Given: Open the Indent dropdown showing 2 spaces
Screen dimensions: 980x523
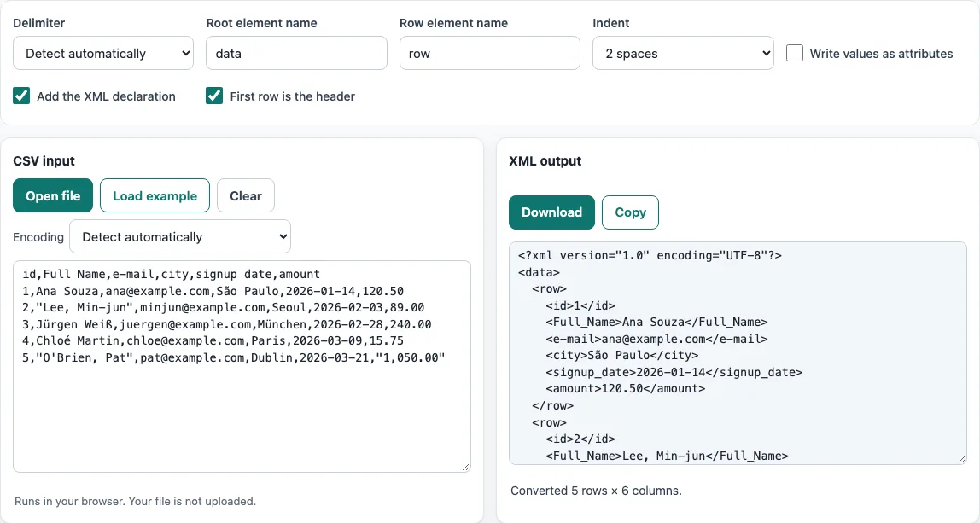Looking at the screenshot, I should coord(683,53).
